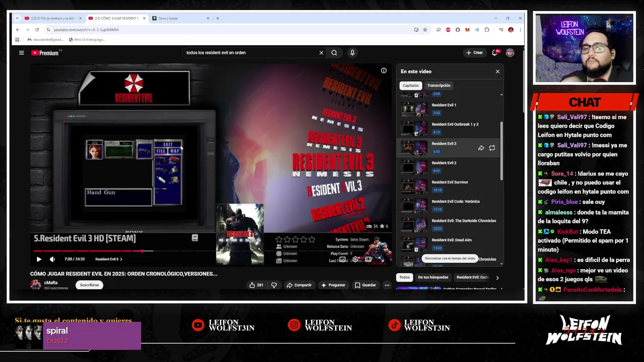This screenshot has height=362, width=644.
Task: Click the Chrome address bar URL
Action: [x=86, y=30]
